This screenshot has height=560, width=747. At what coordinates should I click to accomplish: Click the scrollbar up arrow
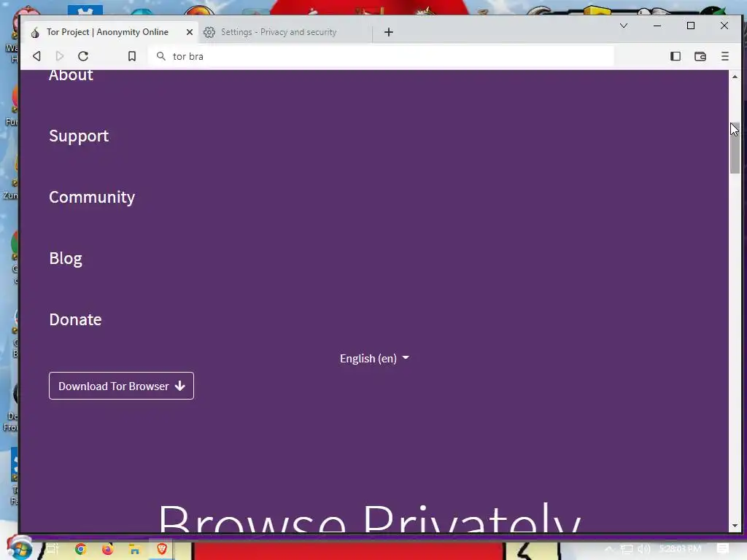pyautogui.click(x=735, y=76)
